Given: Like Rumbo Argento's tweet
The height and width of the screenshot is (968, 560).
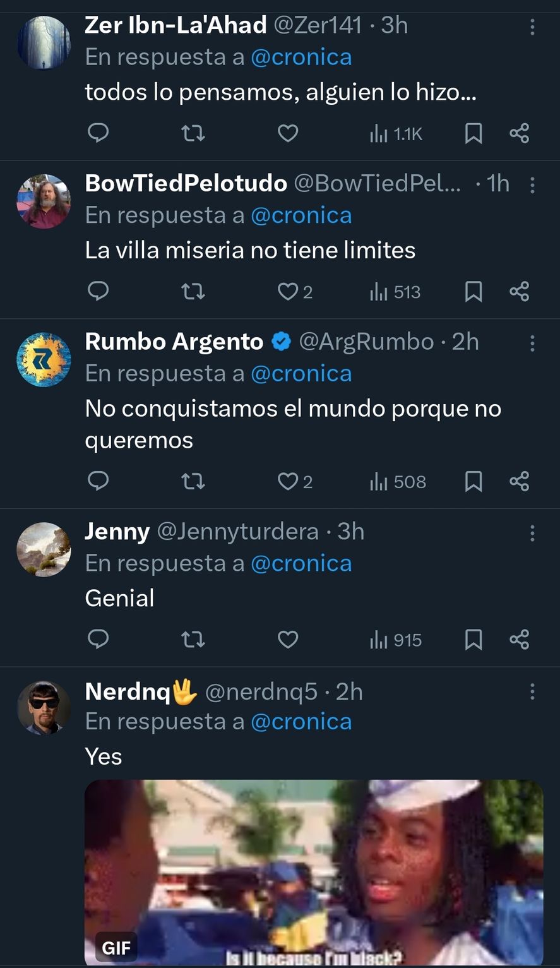Looking at the screenshot, I should click(x=288, y=482).
